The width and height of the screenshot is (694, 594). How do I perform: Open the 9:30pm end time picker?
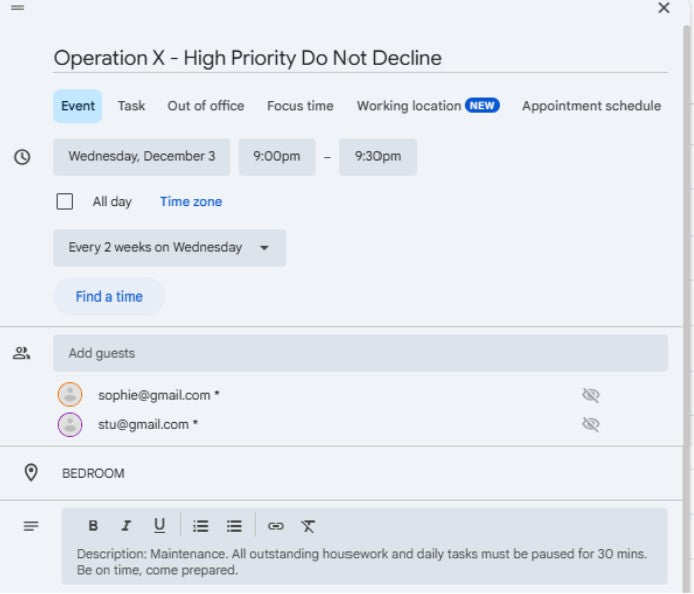coord(377,157)
